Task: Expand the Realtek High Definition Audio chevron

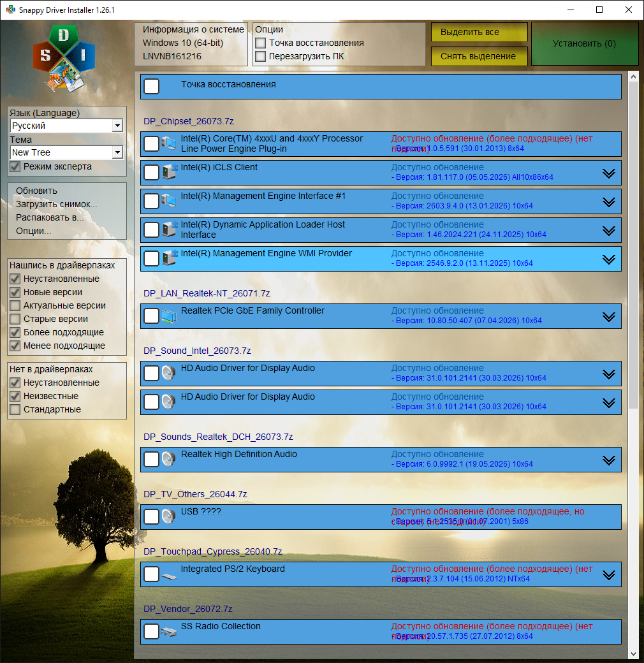Action: (609, 460)
